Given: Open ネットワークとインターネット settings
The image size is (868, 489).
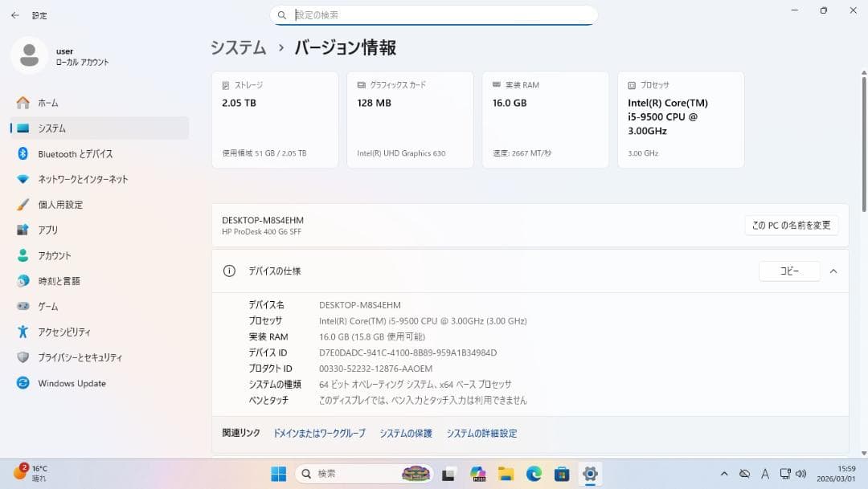Looking at the screenshot, I should tap(100, 179).
